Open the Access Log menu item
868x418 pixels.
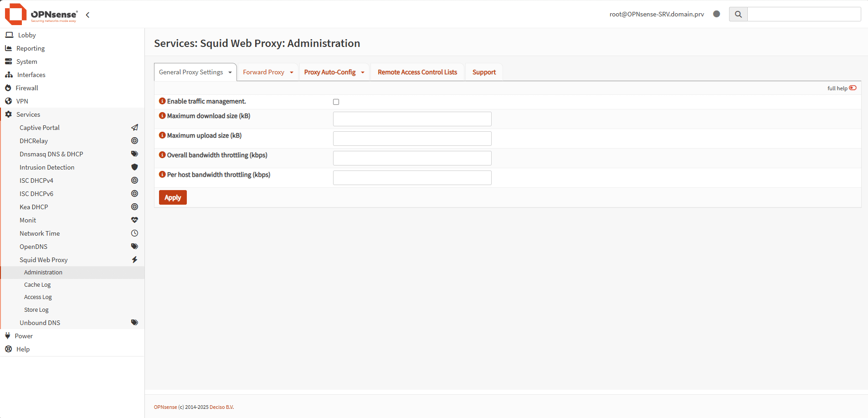[38, 297]
